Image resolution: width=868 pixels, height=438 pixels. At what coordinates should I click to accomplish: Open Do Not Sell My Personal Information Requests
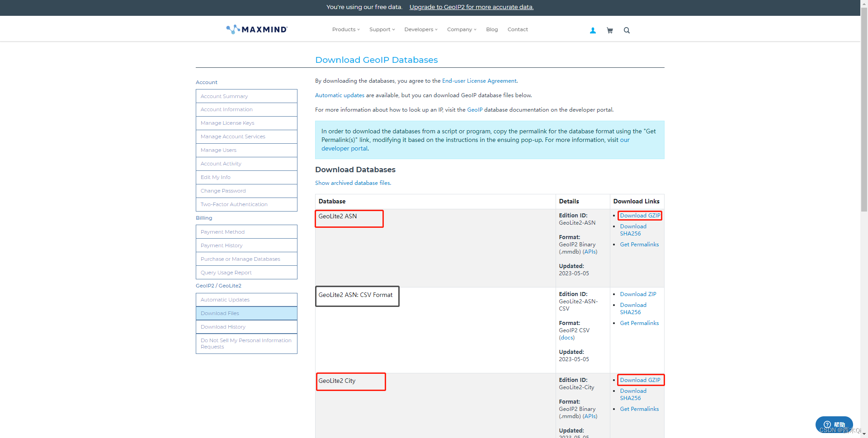[246, 344]
